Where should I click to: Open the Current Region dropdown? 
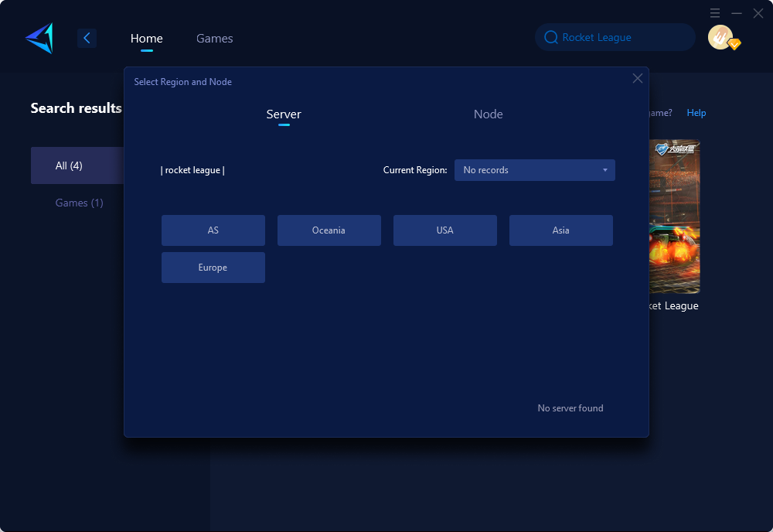pos(534,170)
